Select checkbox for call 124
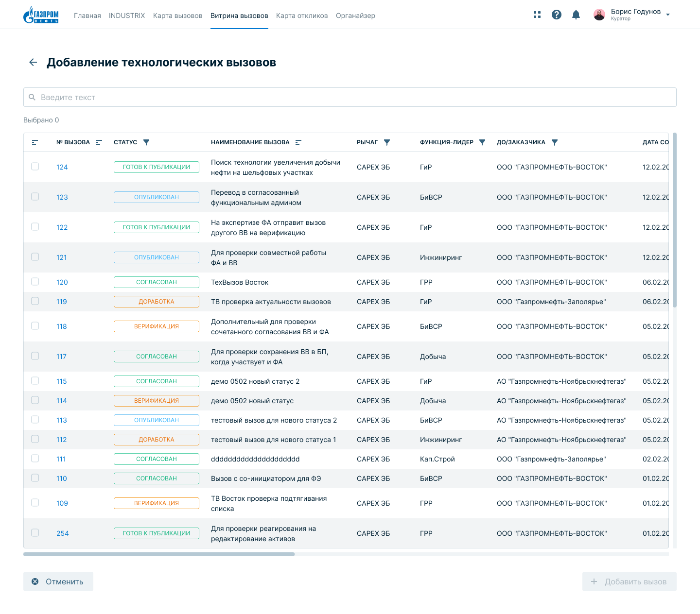The height and width of the screenshot is (614, 700). click(35, 167)
